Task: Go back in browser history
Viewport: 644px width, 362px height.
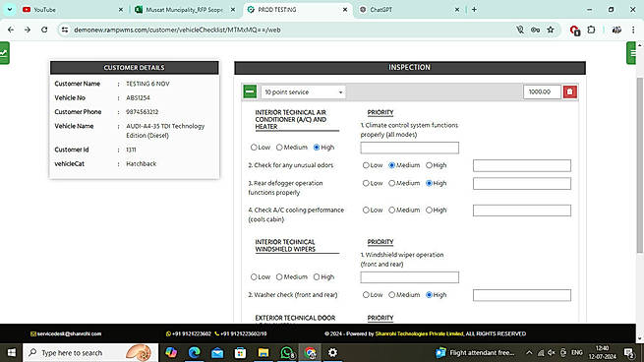Action: (x=11, y=30)
